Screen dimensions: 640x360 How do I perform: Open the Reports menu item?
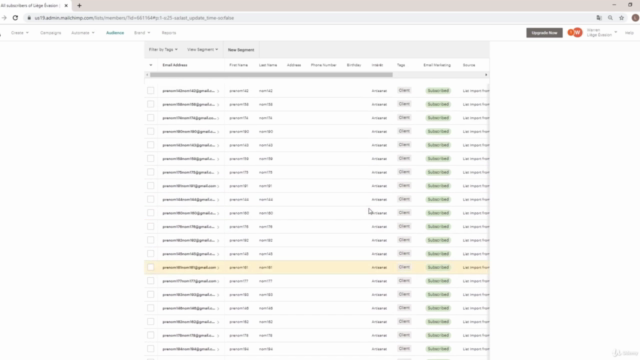[169, 33]
